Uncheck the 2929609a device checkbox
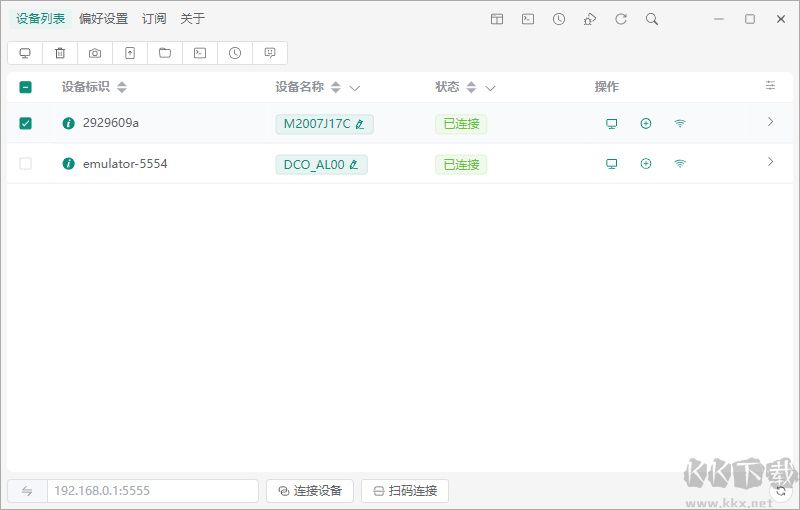 26,123
